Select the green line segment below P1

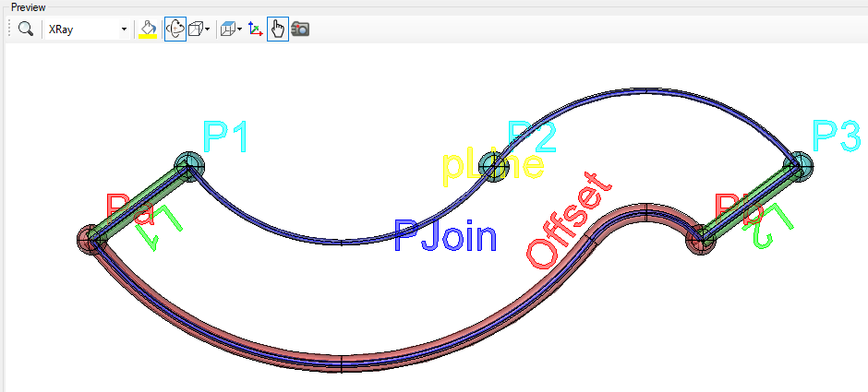coord(139,206)
